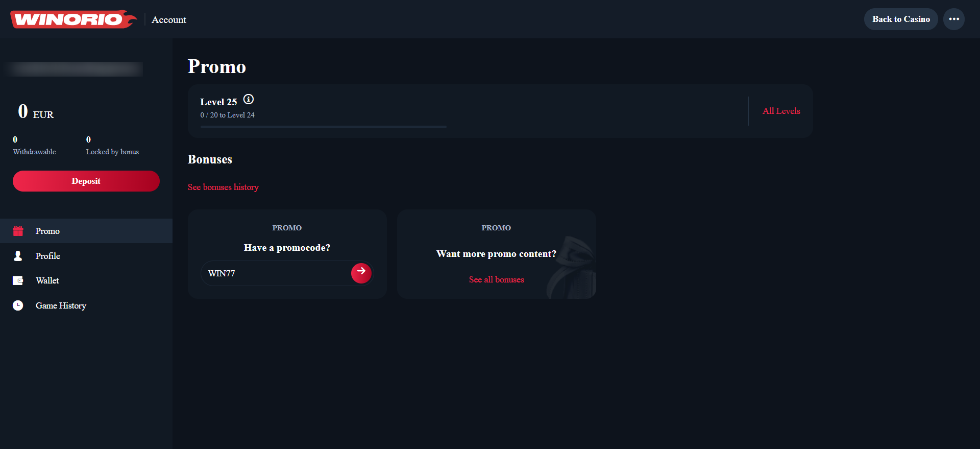Go Back to Casino

[901, 19]
